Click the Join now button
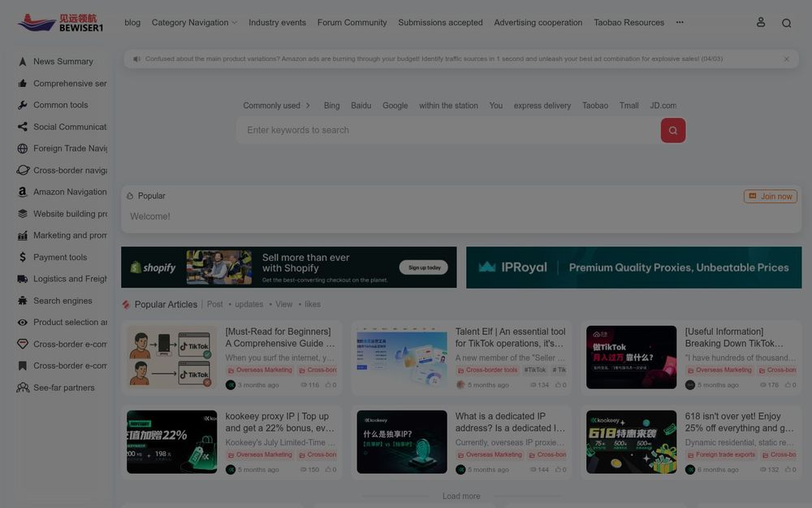Screen dimensions: 812x508 [770, 197]
